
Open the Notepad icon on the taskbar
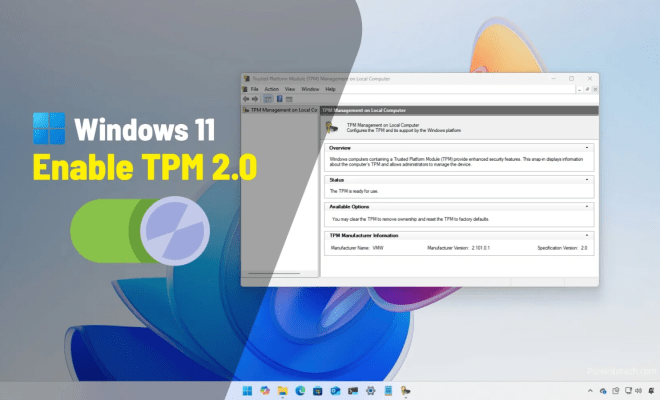(x=388, y=391)
